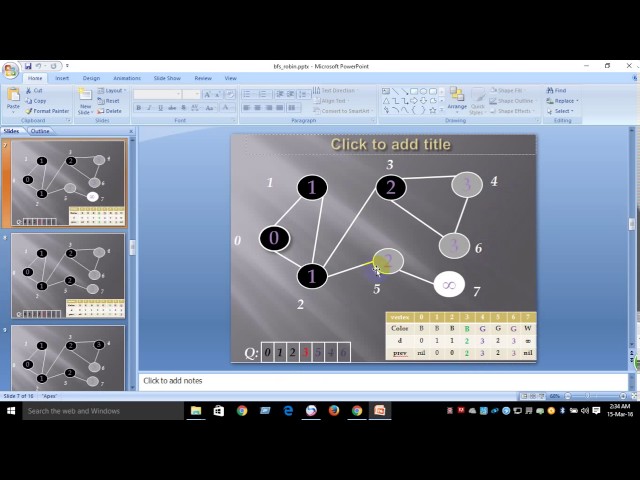The height and width of the screenshot is (480, 640).
Task: Reset the slide layout
Action: coord(108,101)
